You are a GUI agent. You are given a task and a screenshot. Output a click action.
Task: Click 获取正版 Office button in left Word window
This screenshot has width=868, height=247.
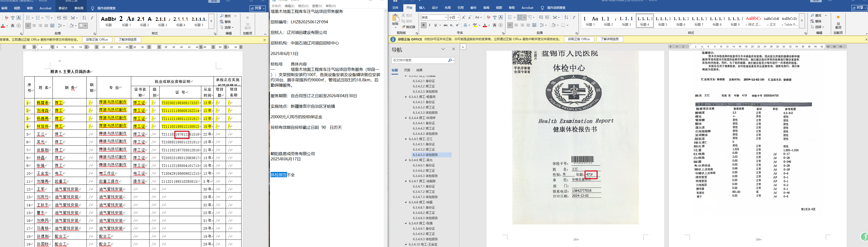coord(97,40)
